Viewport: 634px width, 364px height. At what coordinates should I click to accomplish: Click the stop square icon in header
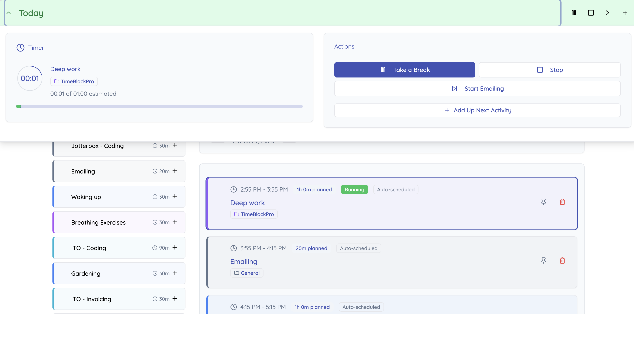pyautogui.click(x=591, y=13)
